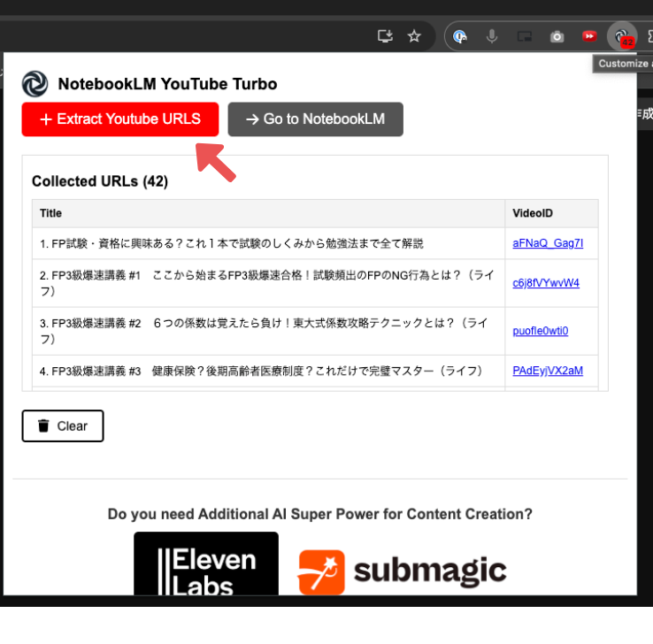Screen dimensions: 653x644
Task: Click the NotebookLM YouTube Turbo title text
Action: click(167, 84)
